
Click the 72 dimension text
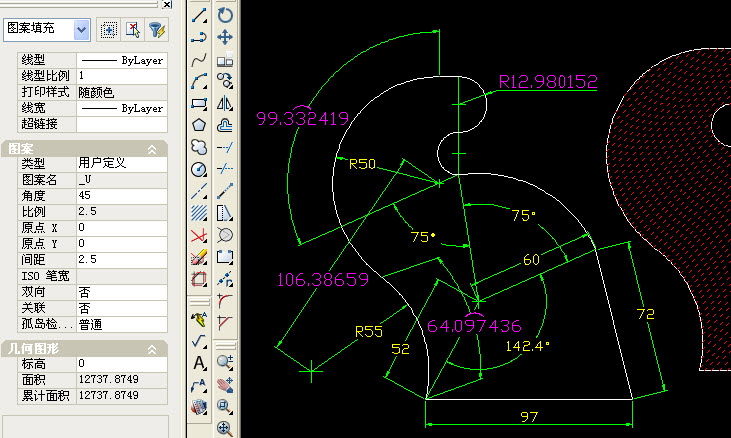click(x=646, y=314)
